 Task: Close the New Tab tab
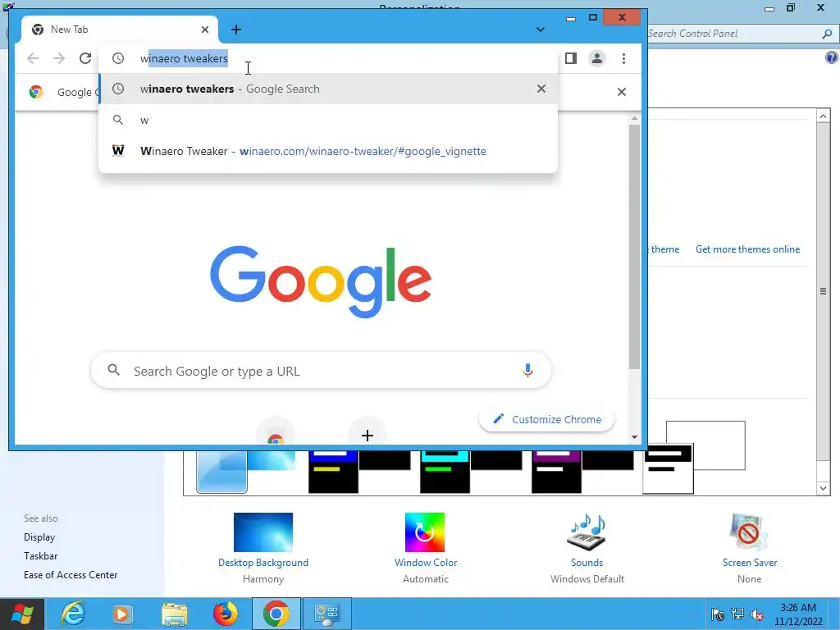(x=204, y=30)
